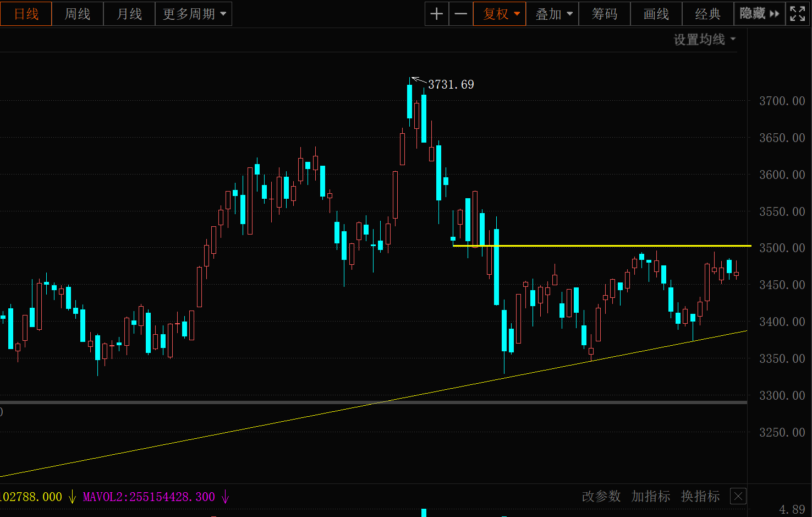Click the MAVOL2:255154428.300 indicator value
Image resolution: width=812 pixels, height=517 pixels.
pyautogui.click(x=149, y=497)
